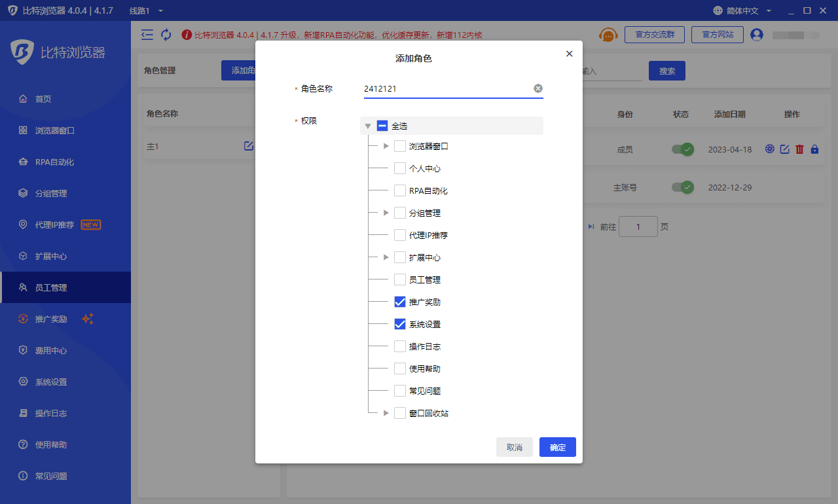Open customer service via the orange headset icon
This screenshot has height=504, width=838.
pos(608,35)
